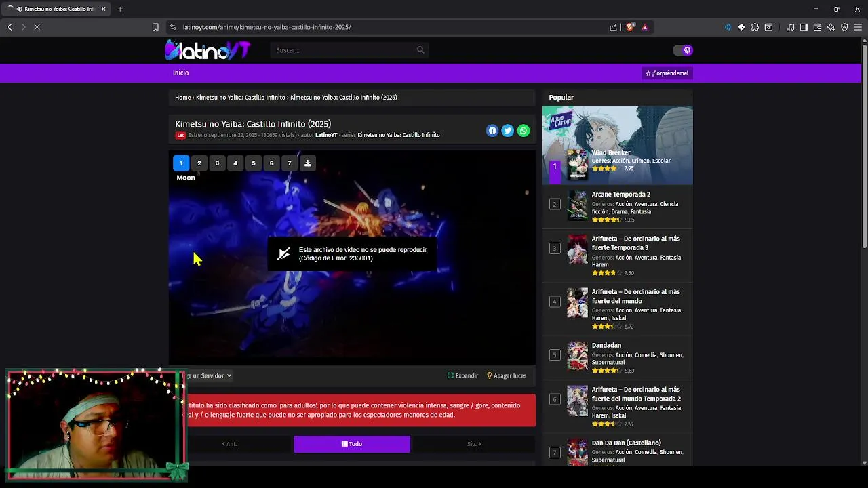Click the LatinoYT site logo
This screenshot has width=868, height=488.
coord(208,49)
